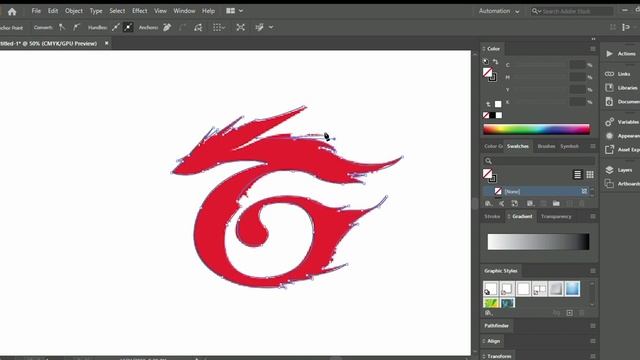Swap Fill and Stroke in Color panel
Viewport: 640px width, 360px height.
496,62
